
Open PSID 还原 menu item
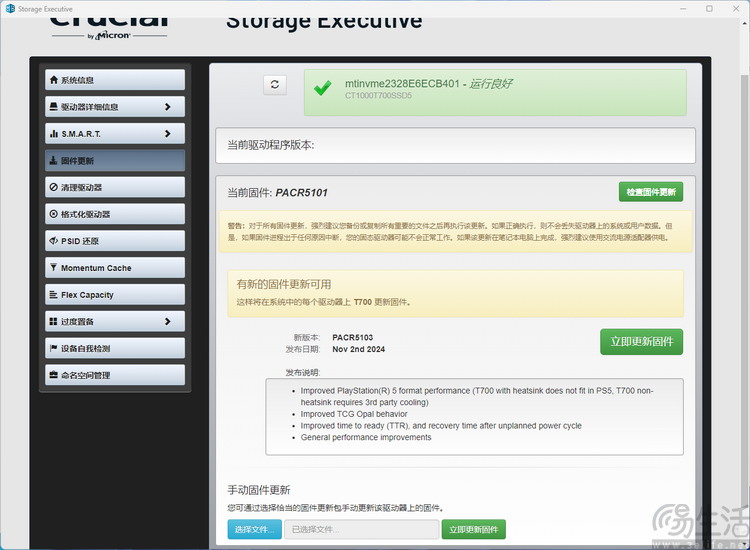click(115, 241)
